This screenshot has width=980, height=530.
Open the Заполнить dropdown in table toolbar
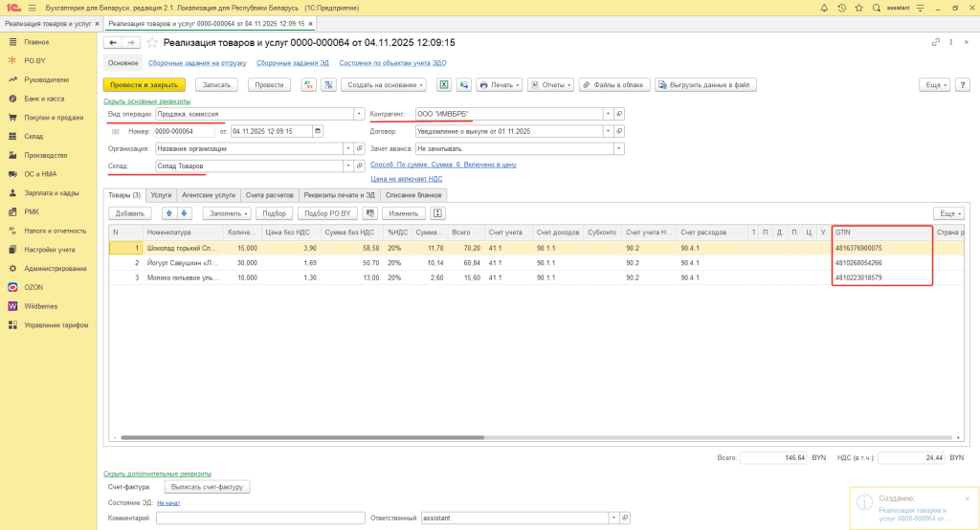pyautogui.click(x=227, y=213)
